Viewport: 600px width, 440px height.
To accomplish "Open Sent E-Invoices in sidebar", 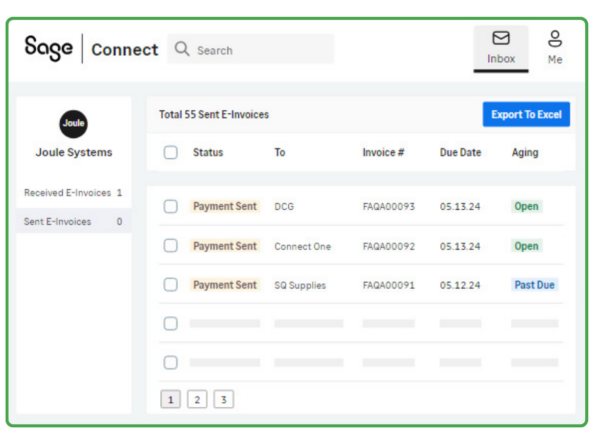I will (x=73, y=222).
